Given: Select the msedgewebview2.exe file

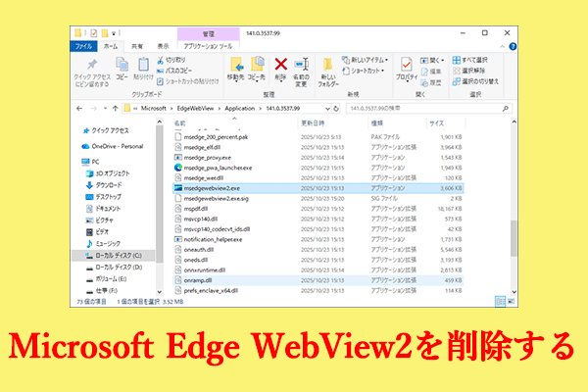Looking at the screenshot, I should point(318,188).
